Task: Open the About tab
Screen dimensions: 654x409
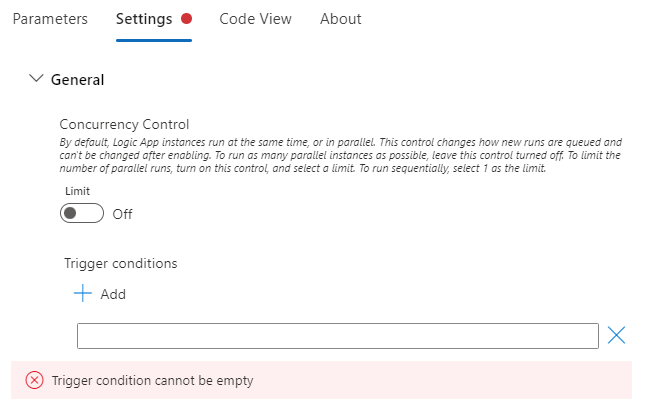Action: tap(340, 19)
